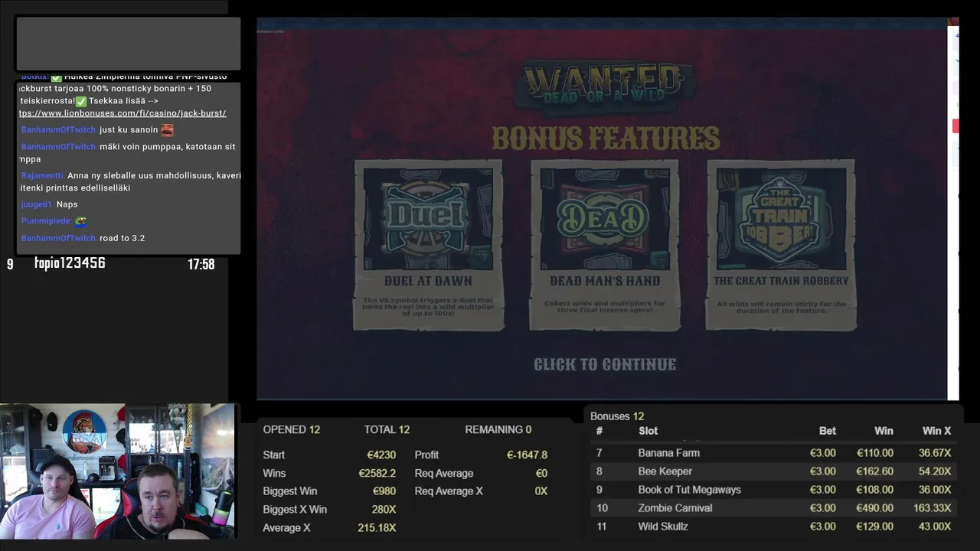The height and width of the screenshot is (551, 980).
Task: Click the 'Bet' column header
Action: 828,431
